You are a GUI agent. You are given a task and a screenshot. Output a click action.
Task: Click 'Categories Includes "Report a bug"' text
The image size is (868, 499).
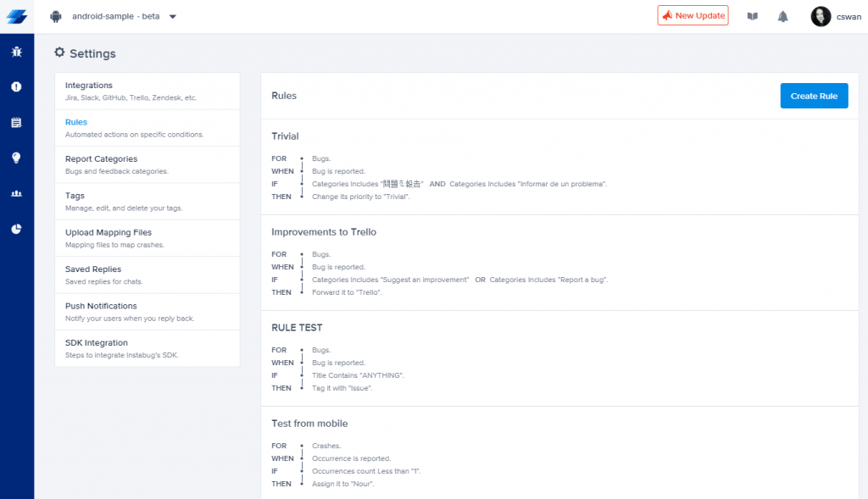(548, 280)
